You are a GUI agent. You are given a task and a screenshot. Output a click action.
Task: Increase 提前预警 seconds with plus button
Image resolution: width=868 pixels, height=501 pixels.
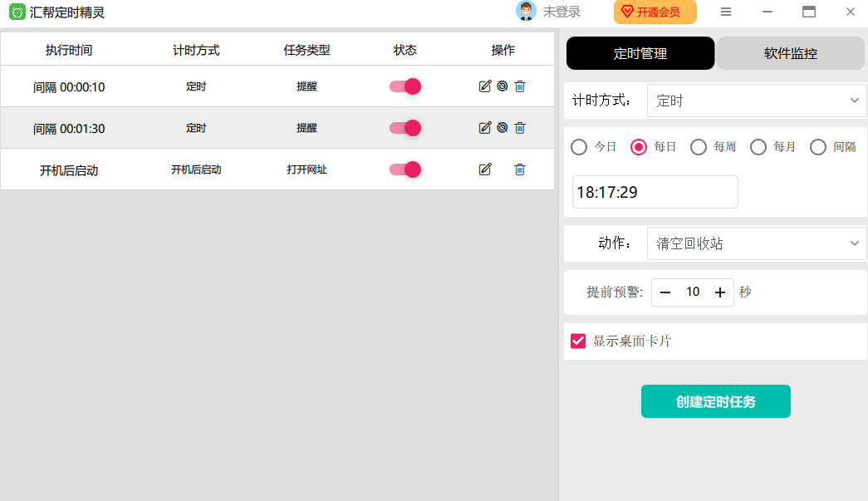point(720,292)
